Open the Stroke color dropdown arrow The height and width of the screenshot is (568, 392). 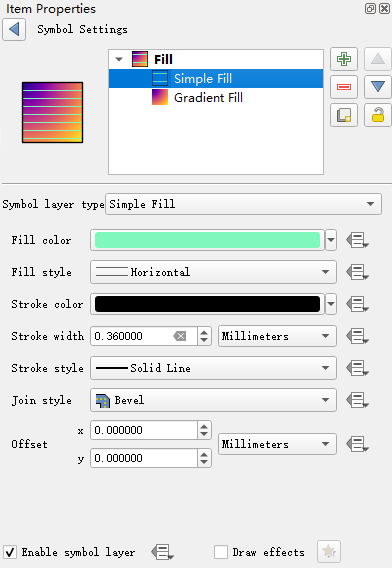pyautogui.click(x=331, y=304)
